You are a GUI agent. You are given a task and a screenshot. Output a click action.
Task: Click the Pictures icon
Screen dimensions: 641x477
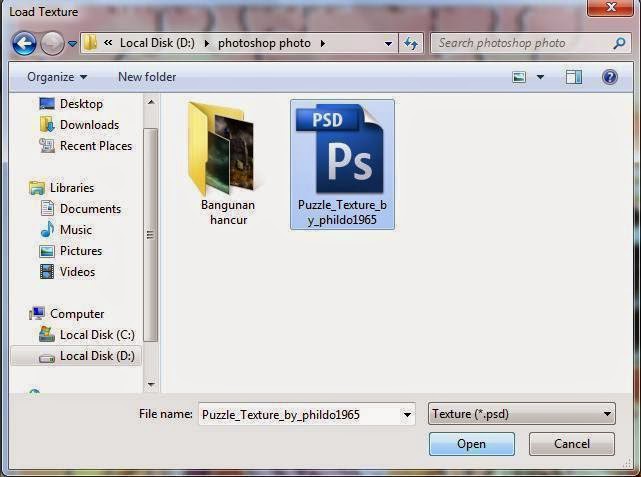(47, 251)
